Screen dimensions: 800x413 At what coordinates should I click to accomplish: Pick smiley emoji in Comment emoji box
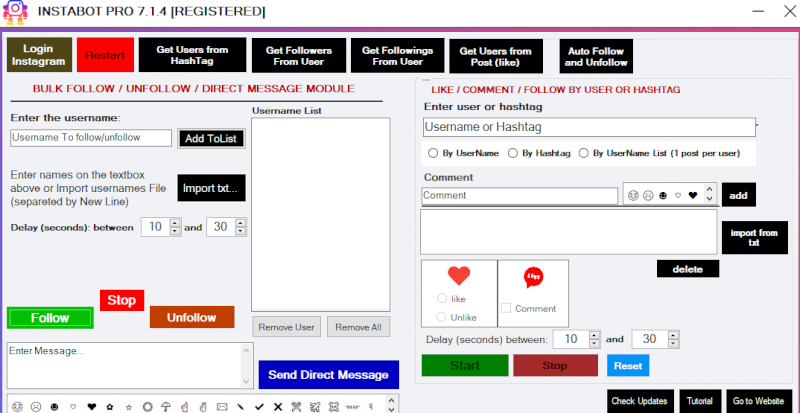click(633, 196)
